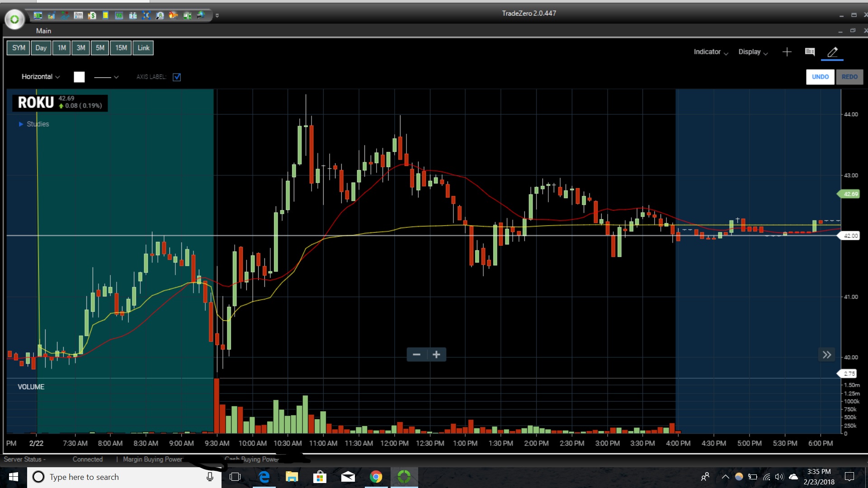Click the 2.75 volume axis marker
Image resolution: width=868 pixels, height=488 pixels.
(848, 374)
